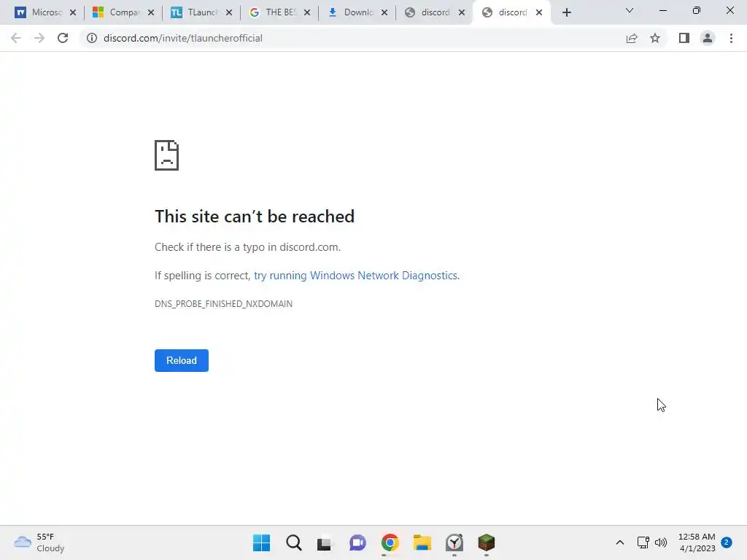The height and width of the screenshot is (560, 747).
Task: Open the share this page icon
Action: pyautogui.click(x=632, y=38)
